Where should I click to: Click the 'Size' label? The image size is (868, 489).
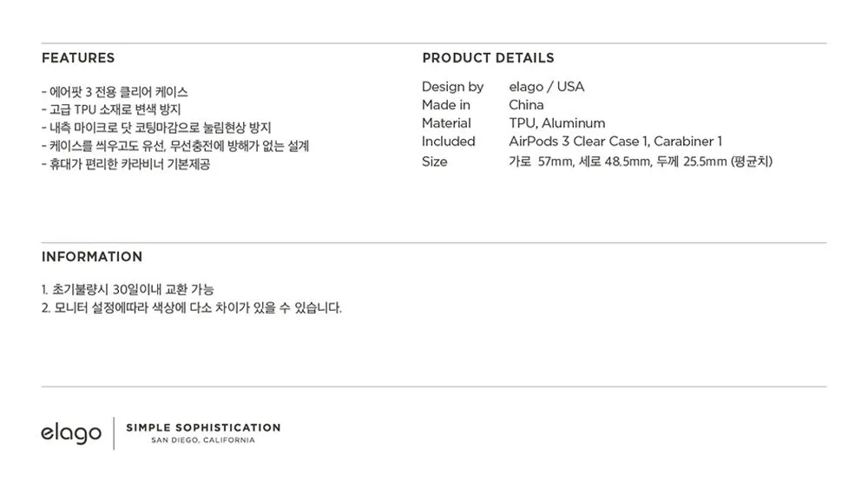point(435,162)
